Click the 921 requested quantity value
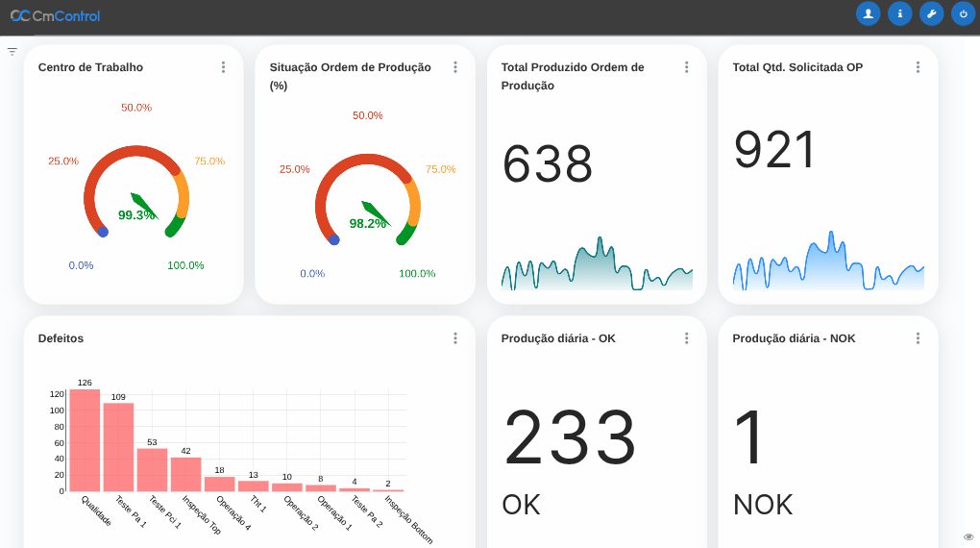Image resolution: width=980 pixels, height=548 pixels. (775, 150)
